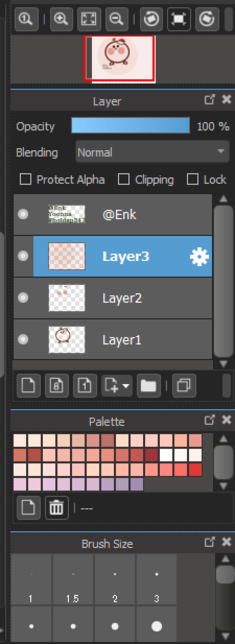Pick the bright red palette swatch
The height and width of the screenshot is (644, 235).
(195, 470)
